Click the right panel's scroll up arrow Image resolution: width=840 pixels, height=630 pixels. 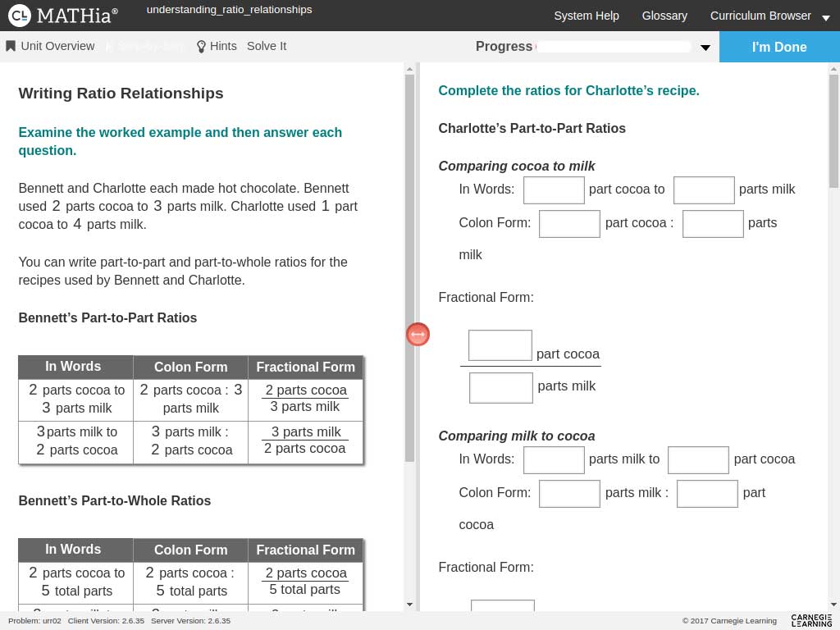pos(833,69)
